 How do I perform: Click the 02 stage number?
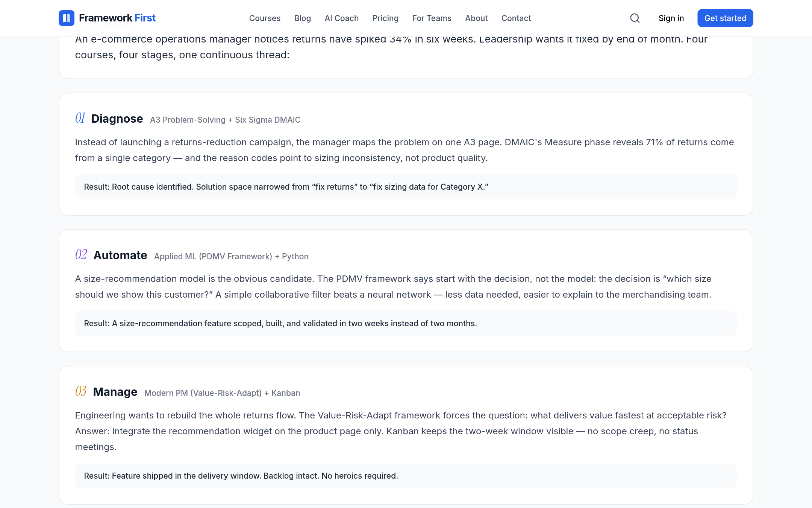(81, 255)
